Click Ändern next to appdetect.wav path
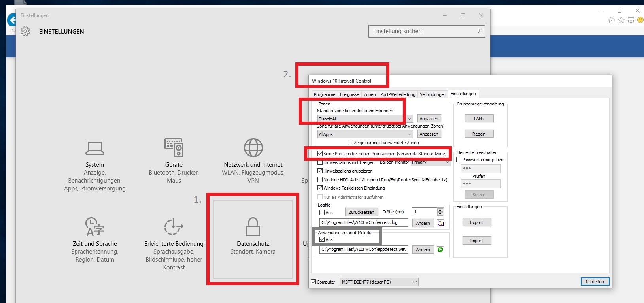The height and width of the screenshot is (303, 644). pyautogui.click(x=423, y=250)
